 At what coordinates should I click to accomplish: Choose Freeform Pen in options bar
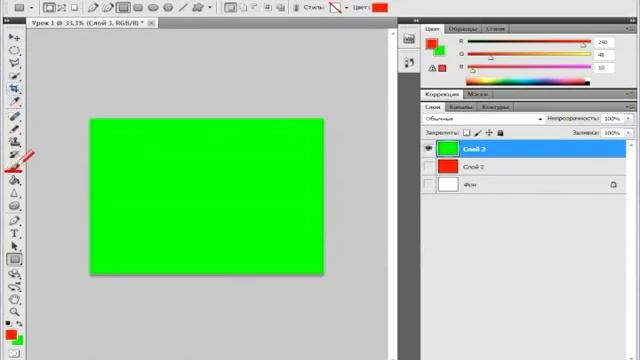[x=108, y=7]
